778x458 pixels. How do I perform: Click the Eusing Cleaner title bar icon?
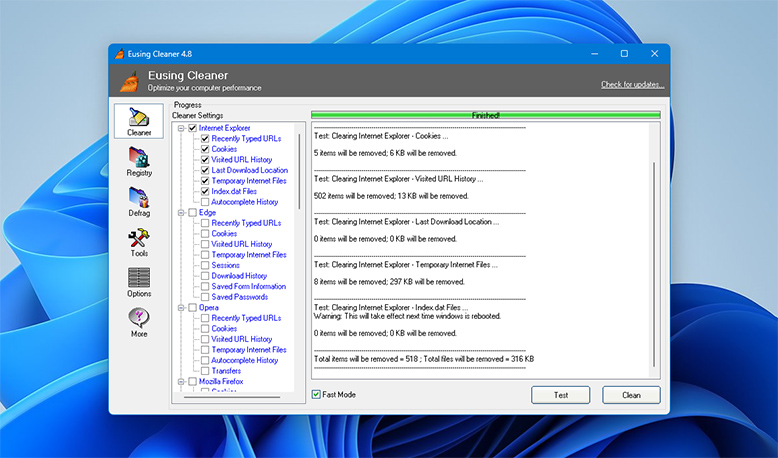coord(119,54)
